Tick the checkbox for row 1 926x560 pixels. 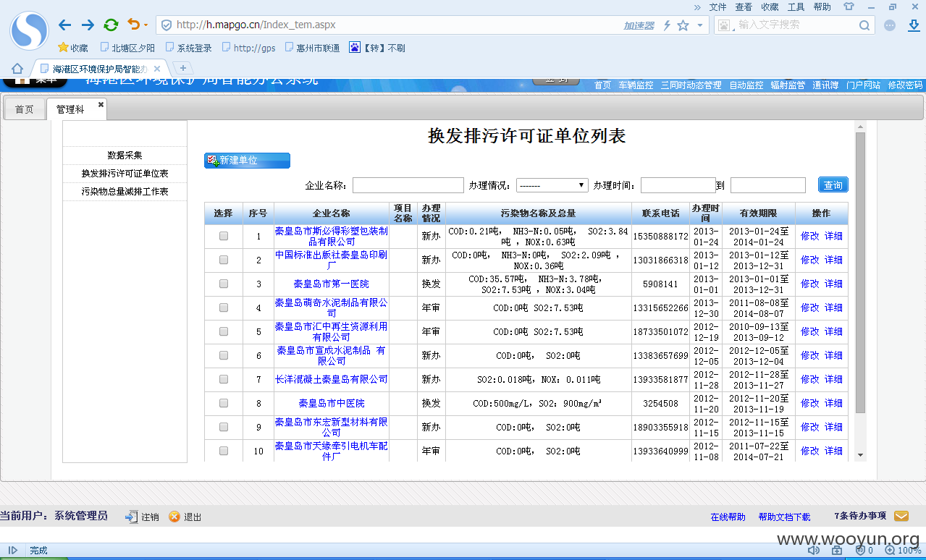pos(224,236)
